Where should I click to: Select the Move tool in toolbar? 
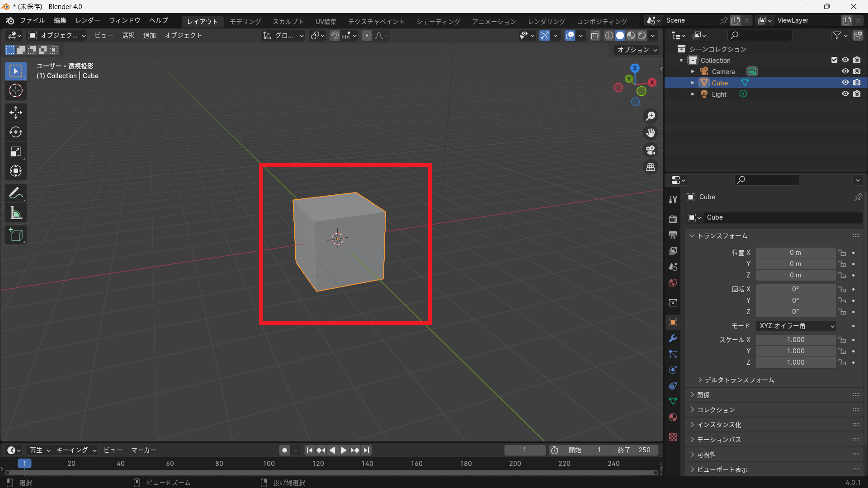16,112
